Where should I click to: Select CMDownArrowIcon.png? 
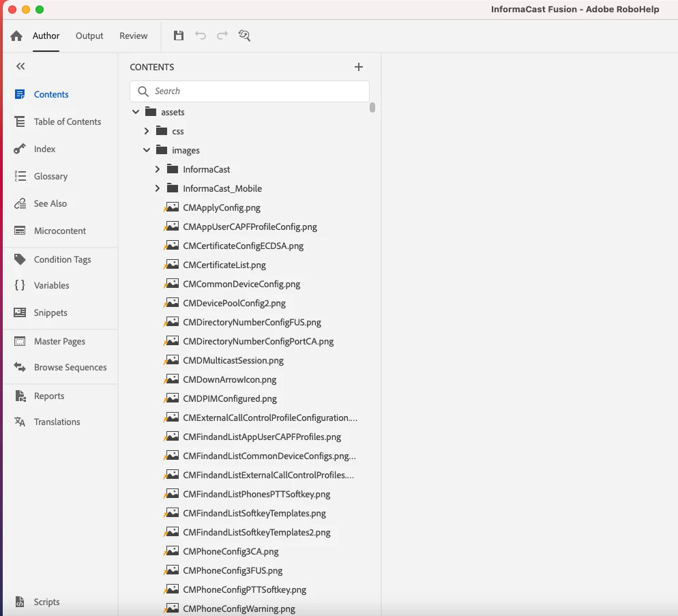pyautogui.click(x=230, y=379)
